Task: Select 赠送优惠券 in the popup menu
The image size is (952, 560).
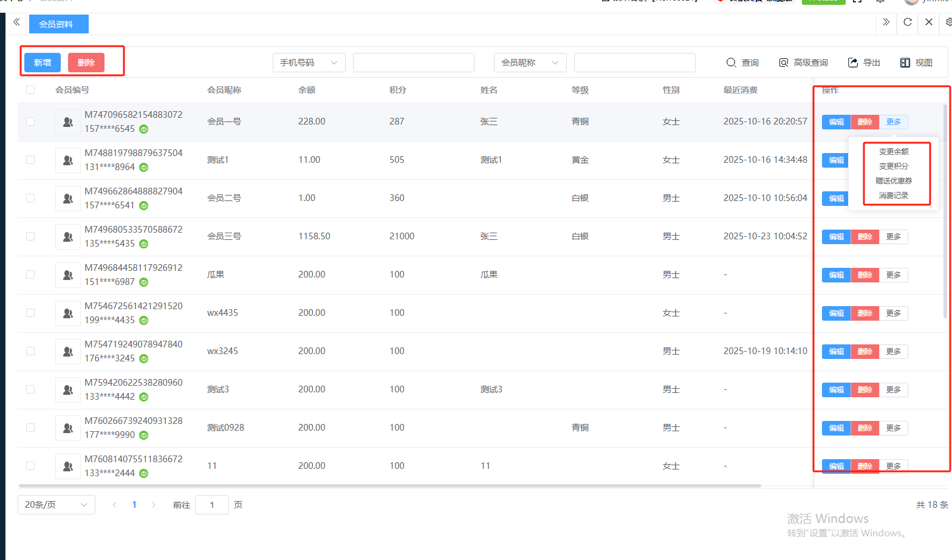Action: coord(894,181)
